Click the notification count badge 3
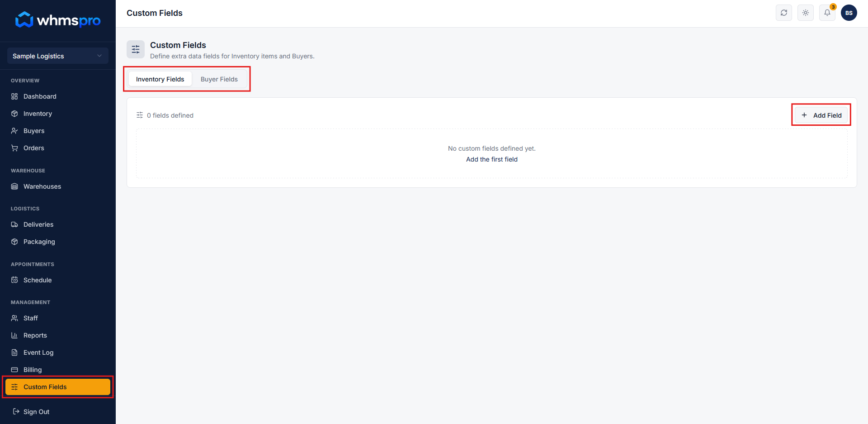Viewport: 868px width, 424px height. (833, 7)
